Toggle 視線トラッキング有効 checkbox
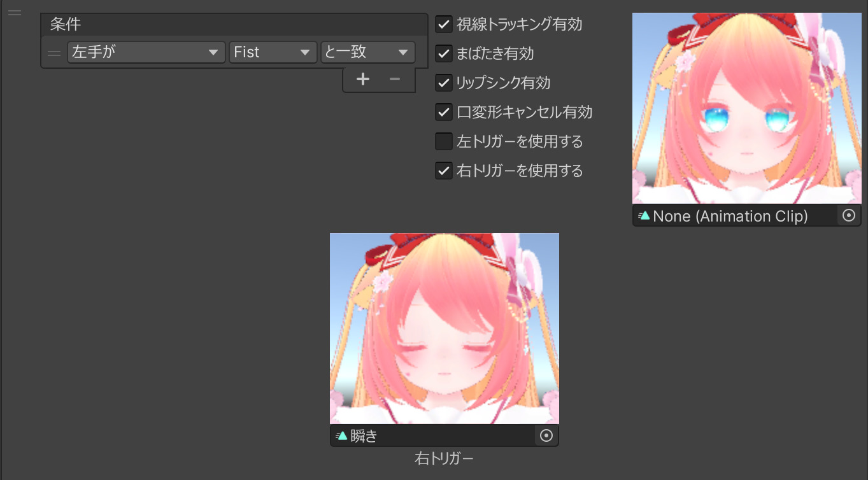Image resolution: width=868 pixels, height=480 pixels. 444,25
